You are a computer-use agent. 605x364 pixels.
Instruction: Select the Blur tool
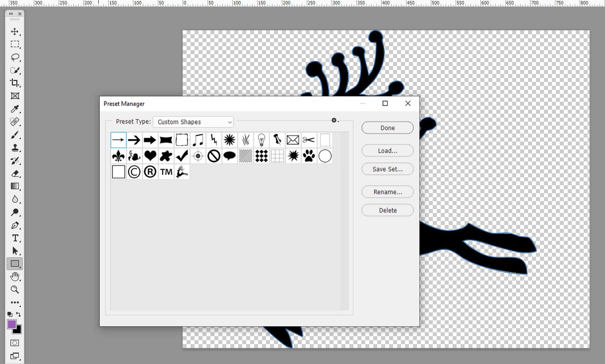[x=15, y=199]
